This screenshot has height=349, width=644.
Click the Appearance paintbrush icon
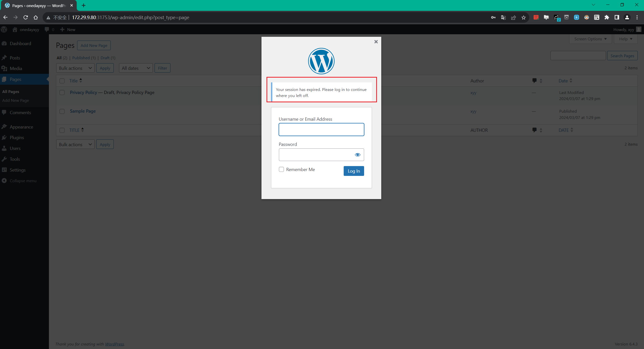(4, 127)
